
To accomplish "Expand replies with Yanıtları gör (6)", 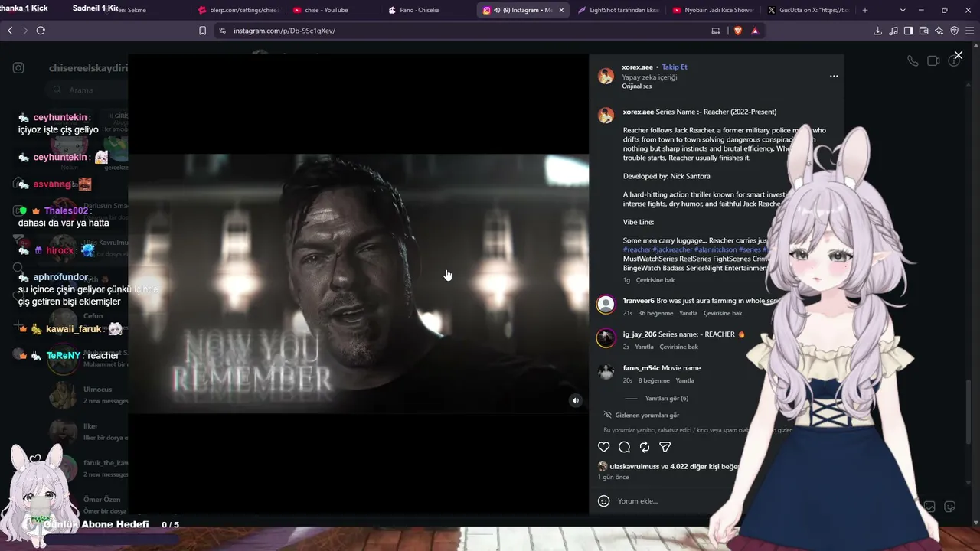I will coord(667,399).
